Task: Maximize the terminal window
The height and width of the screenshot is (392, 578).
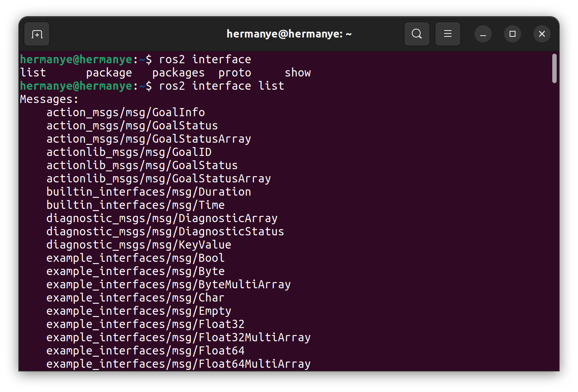Action: (x=512, y=34)
